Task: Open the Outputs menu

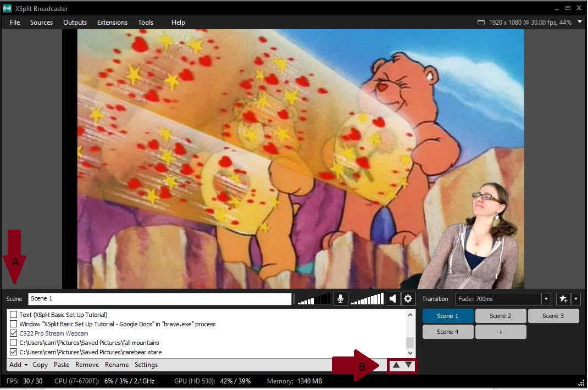Action: tap(75, 23)
